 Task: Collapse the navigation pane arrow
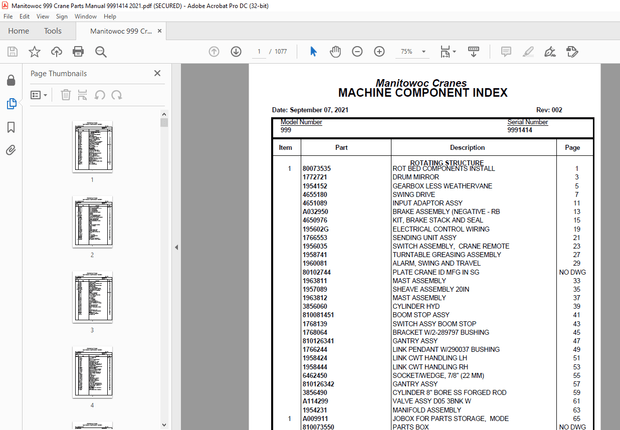coord(176,247)
